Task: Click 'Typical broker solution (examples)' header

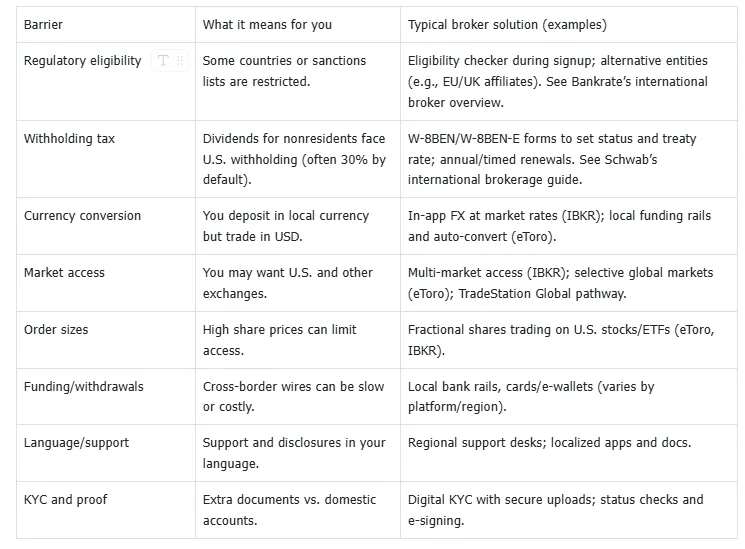Action: click(x=507, y=24)
